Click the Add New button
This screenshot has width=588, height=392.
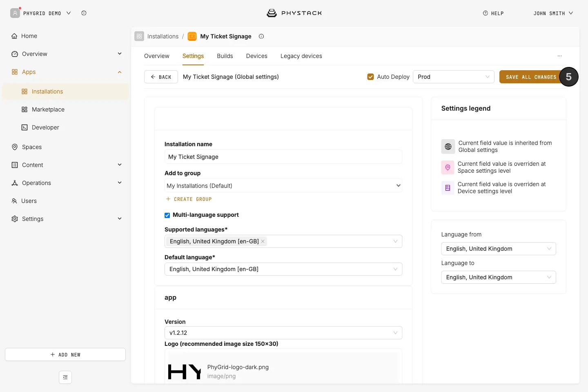(65, 354)
